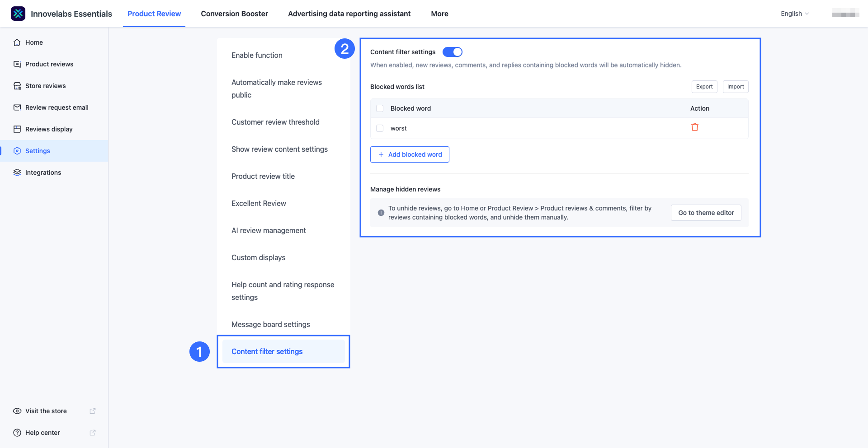Go to Store reviews in the sidebar
Viewport: 868px width, 448px height.
click(x=54, y=86)
